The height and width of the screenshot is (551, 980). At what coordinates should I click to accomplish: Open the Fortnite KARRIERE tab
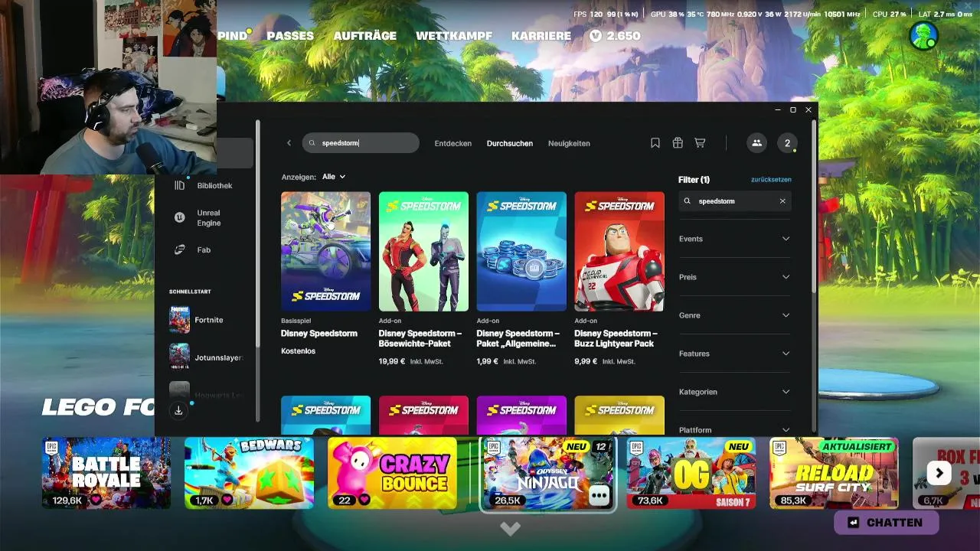coord(541,36)
